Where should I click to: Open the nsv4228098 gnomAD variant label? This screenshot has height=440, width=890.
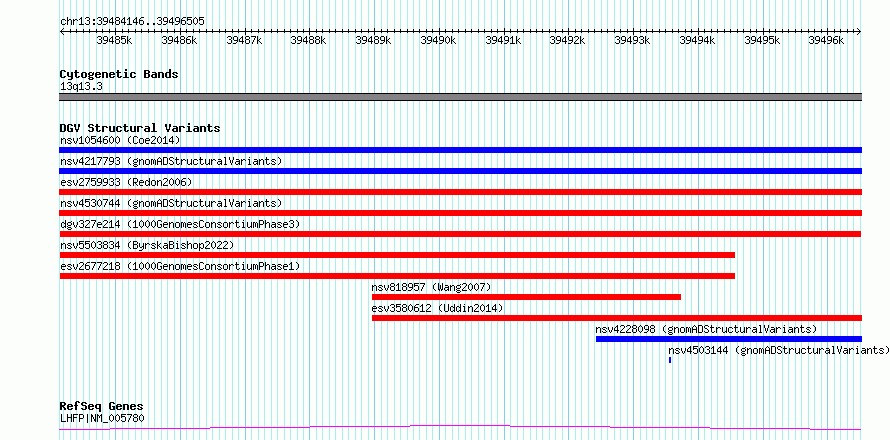(x=706, y=329)
